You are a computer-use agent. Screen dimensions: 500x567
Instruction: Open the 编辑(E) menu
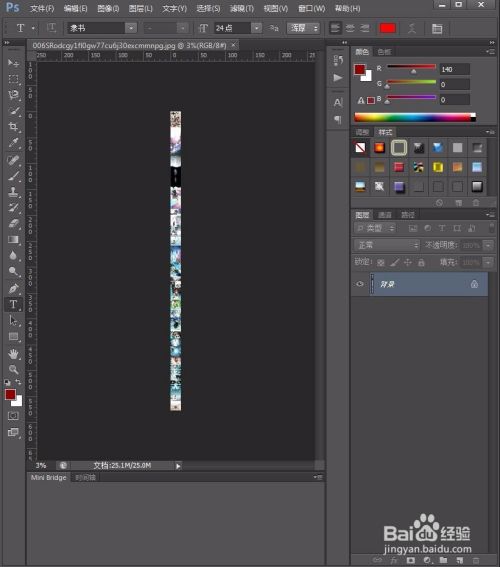(x=75, y=8)
